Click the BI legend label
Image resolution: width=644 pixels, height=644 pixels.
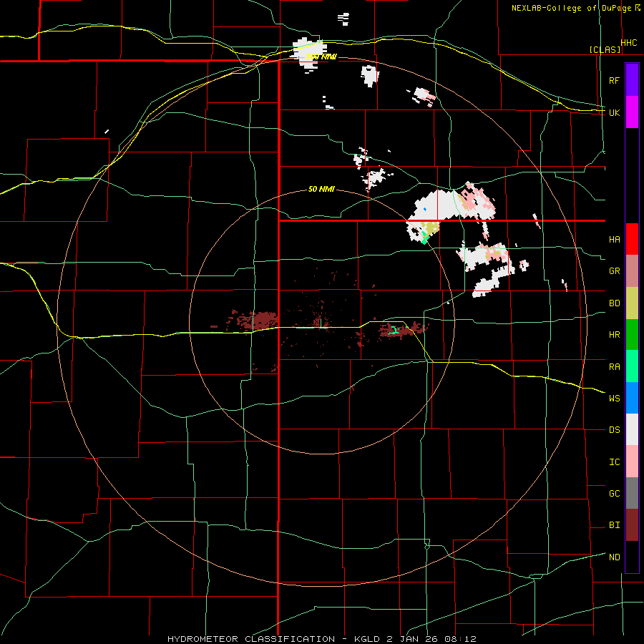coord(614,525)
